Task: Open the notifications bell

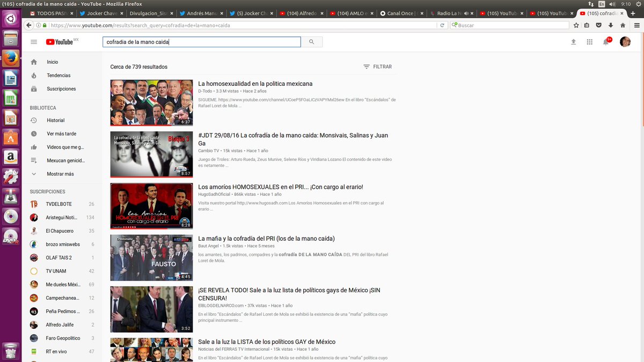Action: pyautogui.click(x=606, y=42)
